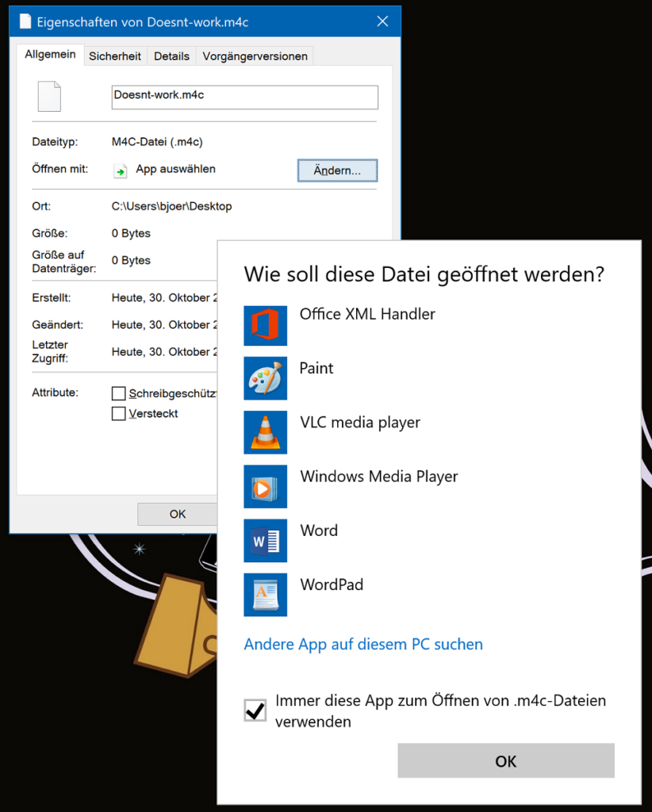This screenshot has height=812, width=652.
Task: Click the Doesnt-work.m4c filename field
Action: (245, 97)
